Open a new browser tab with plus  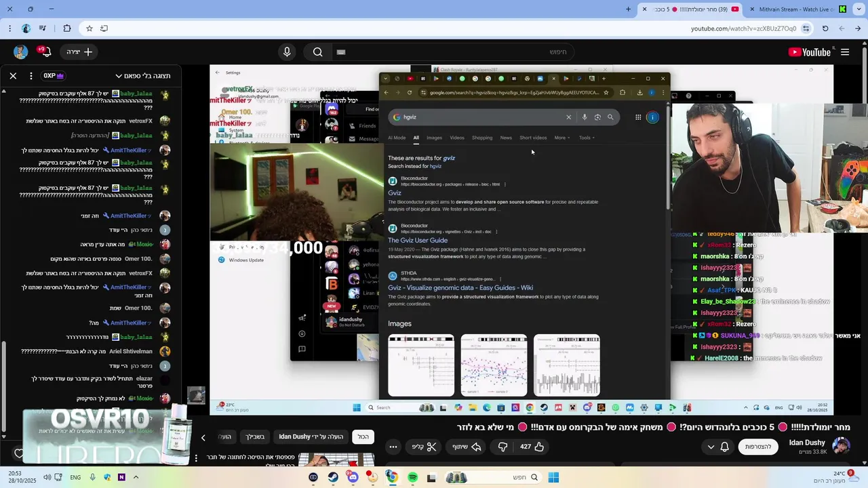[x=628, y=9]
